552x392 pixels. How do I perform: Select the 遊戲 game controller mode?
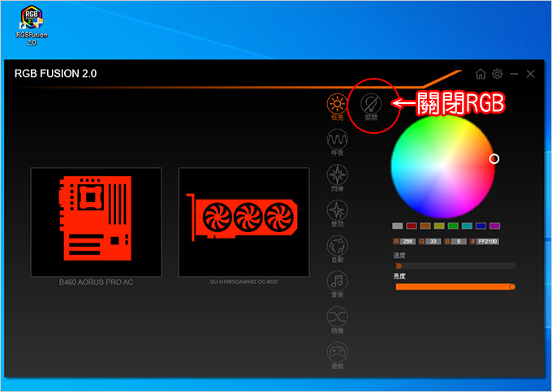[x=337, y=355]
